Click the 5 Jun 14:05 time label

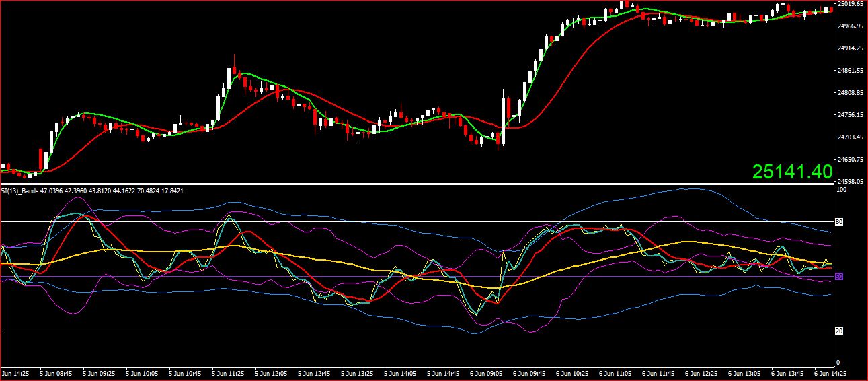click(x=401, y=372)
